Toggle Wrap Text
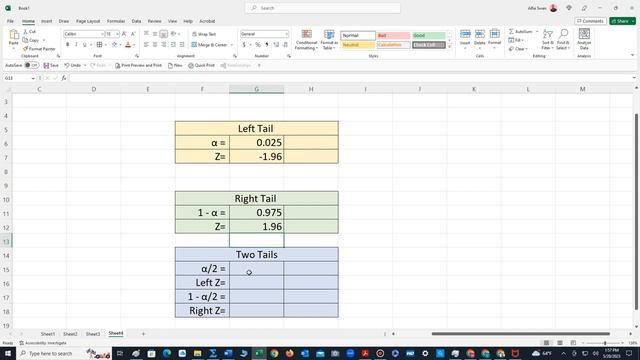The width and height of the screenshot is (640, 360). [x=204, y=34]
